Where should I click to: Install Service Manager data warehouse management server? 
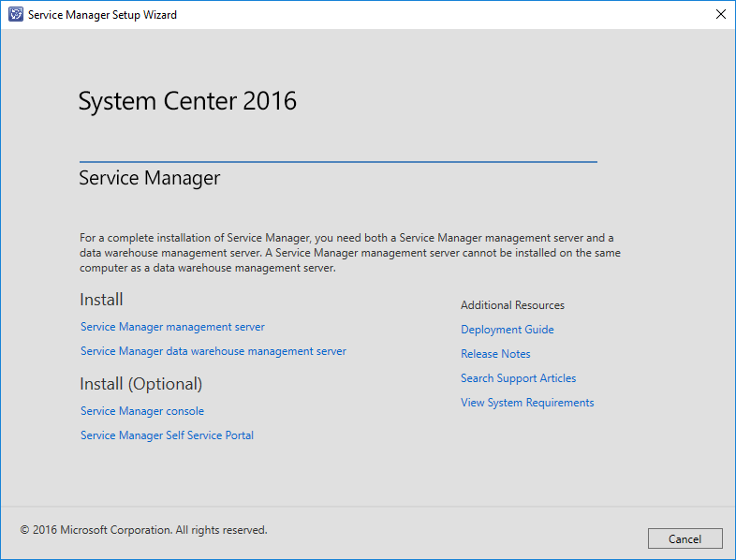213,351
